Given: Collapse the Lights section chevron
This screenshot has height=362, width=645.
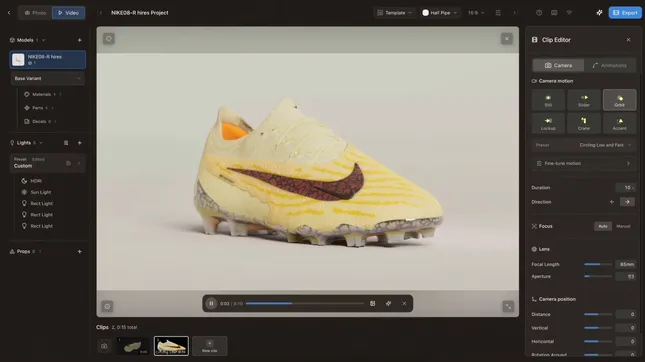Looking at the screenshot, I should click(x=41, y=143).
